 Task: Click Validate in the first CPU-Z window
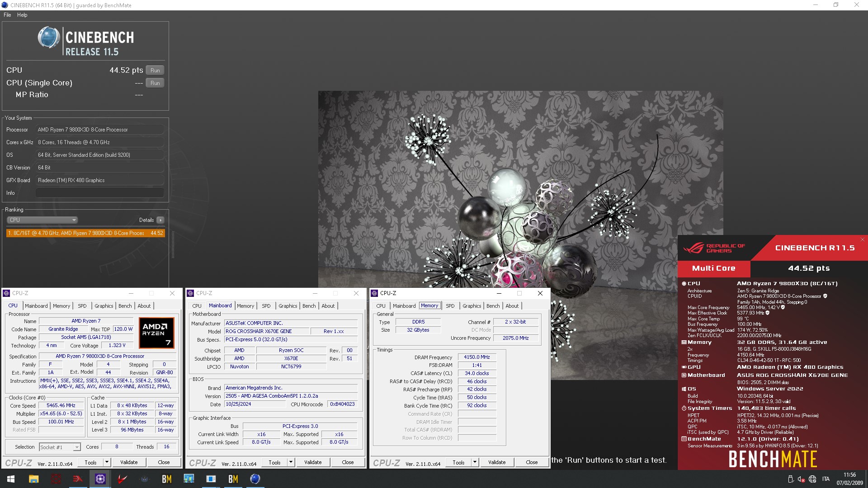[x=129, y=462]
